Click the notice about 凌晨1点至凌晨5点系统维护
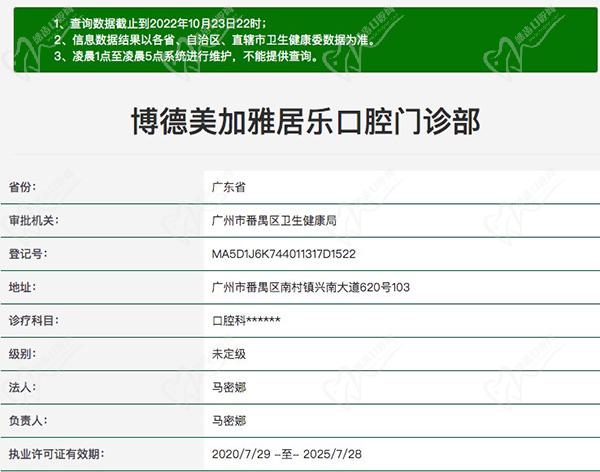 point(186,56)
